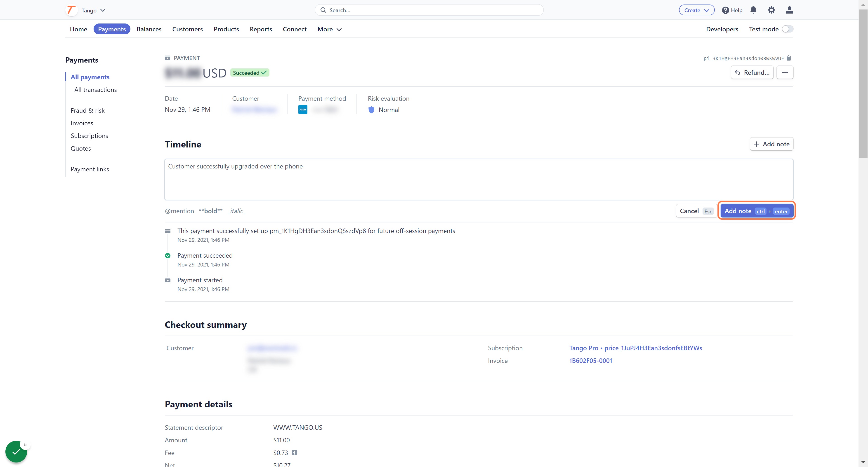Submit the blue Add note button
868x467 pixels.
click(x=757, y=211)
